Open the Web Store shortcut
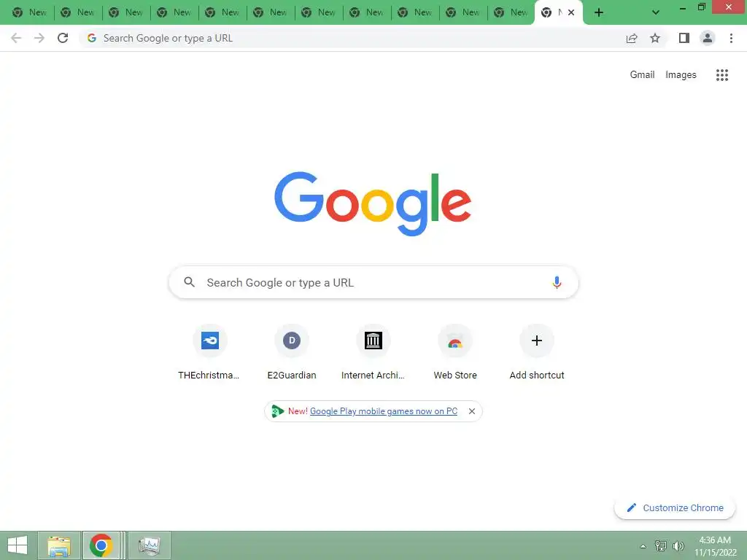747x560 pixels. [x=455, y=352]
